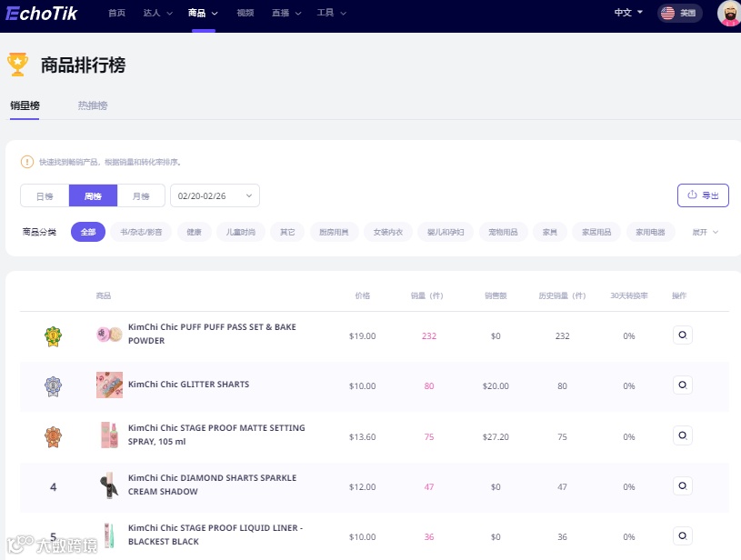Select the 月榜 monthly ranking option
741x560 pixels.
pyautogui.click(x=141, y=195)
